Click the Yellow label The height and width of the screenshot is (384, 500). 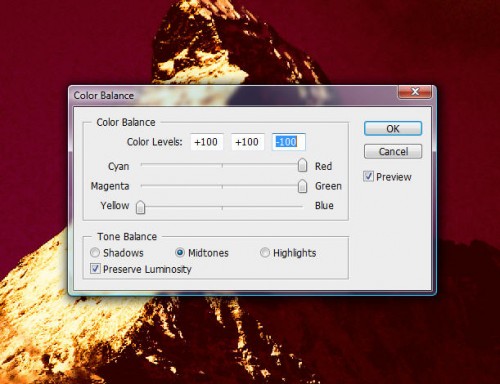click(x=115, y=205)
